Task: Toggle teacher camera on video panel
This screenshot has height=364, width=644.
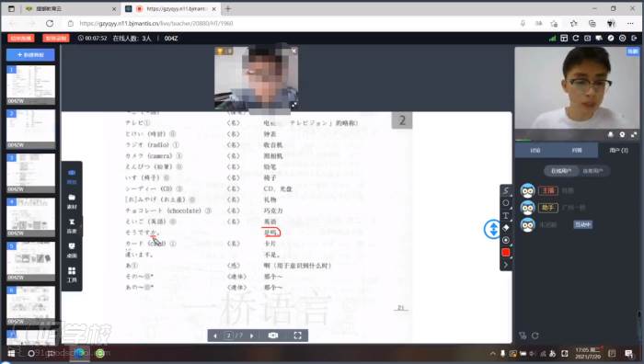Action: point(622,134)
